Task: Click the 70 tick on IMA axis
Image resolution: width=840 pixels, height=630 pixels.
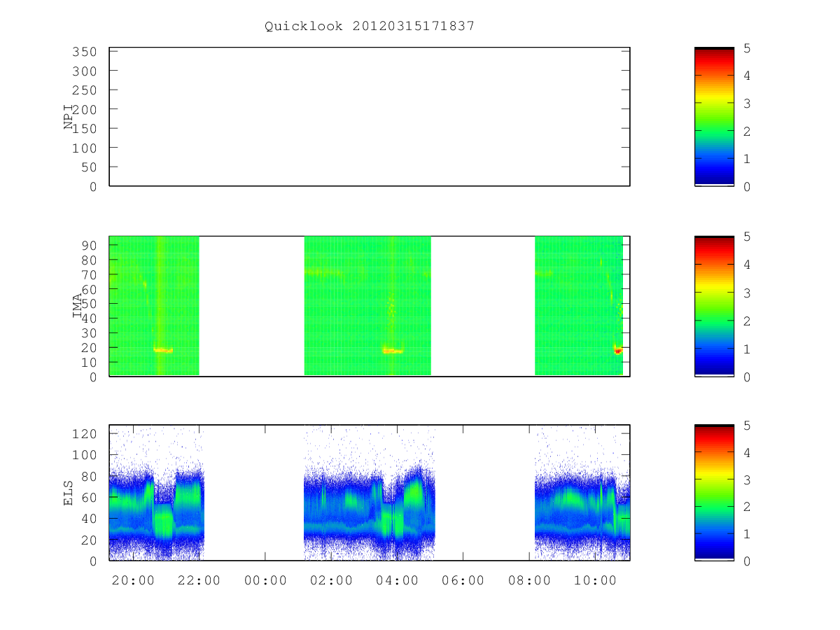Action: pyautogui.click(x=88, y=274)
